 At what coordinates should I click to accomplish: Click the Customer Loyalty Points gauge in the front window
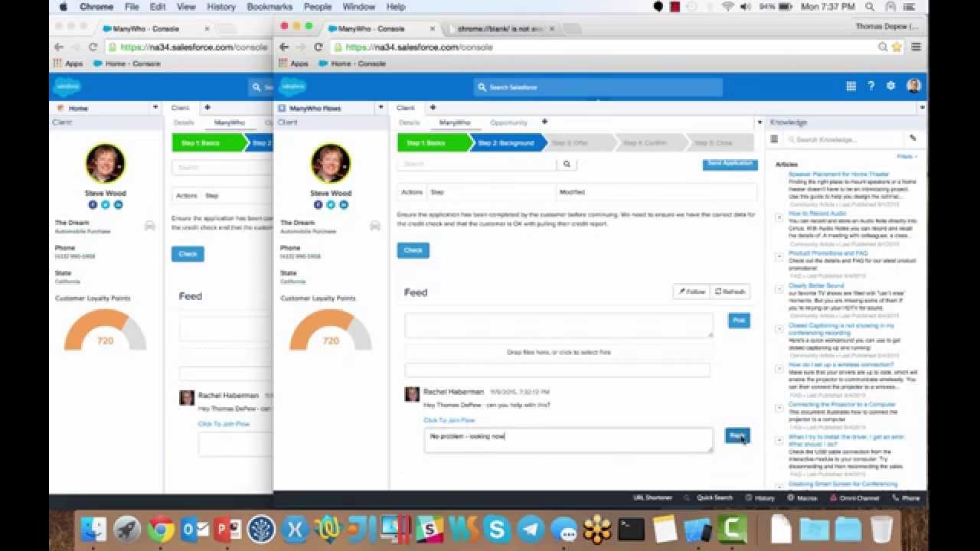pyautogui.click(x=331, y=331)
